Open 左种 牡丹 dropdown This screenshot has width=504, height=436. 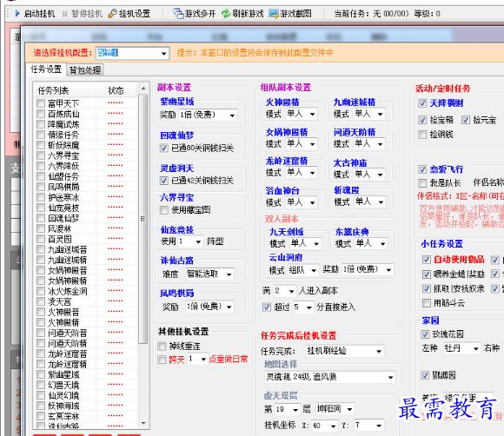pos(462,348)
